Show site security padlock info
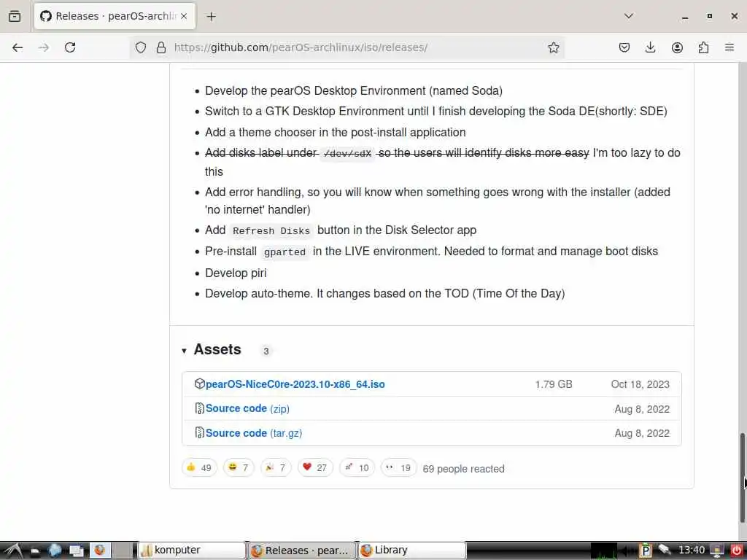 coord(161,47)
